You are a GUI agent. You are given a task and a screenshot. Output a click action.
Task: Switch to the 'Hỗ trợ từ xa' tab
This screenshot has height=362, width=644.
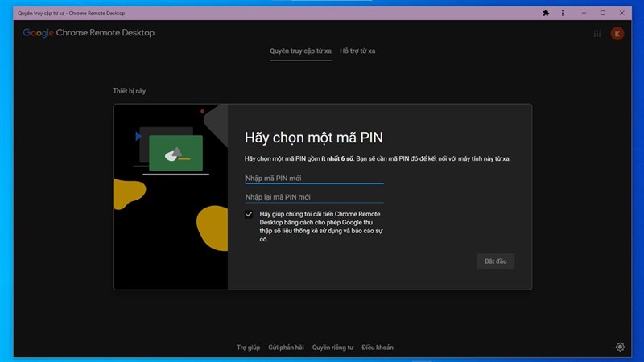pos(357,51)
